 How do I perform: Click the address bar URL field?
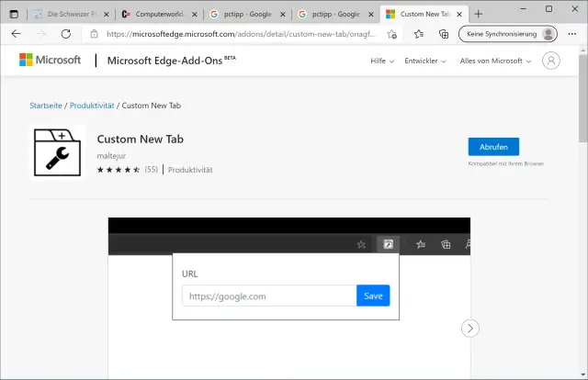pyautogui.click(x=239, y=34)
